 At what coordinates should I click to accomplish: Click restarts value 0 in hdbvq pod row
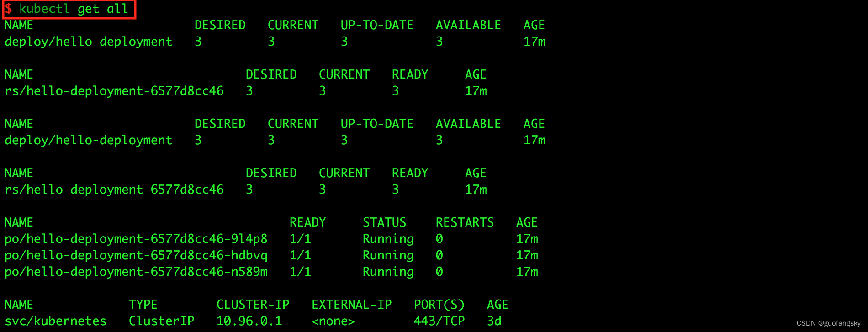point(439,255)
